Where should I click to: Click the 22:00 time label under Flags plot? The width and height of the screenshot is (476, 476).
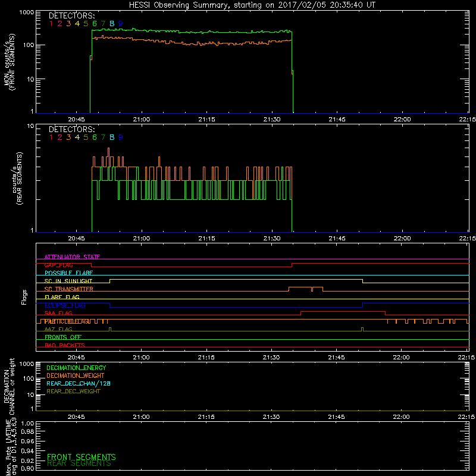(x=401, y=358)
